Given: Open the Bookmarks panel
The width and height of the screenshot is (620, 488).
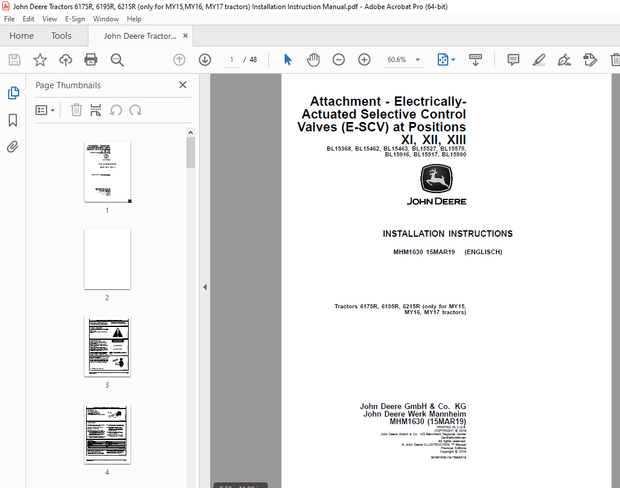Looking at the screenshot, I should 13,120.
